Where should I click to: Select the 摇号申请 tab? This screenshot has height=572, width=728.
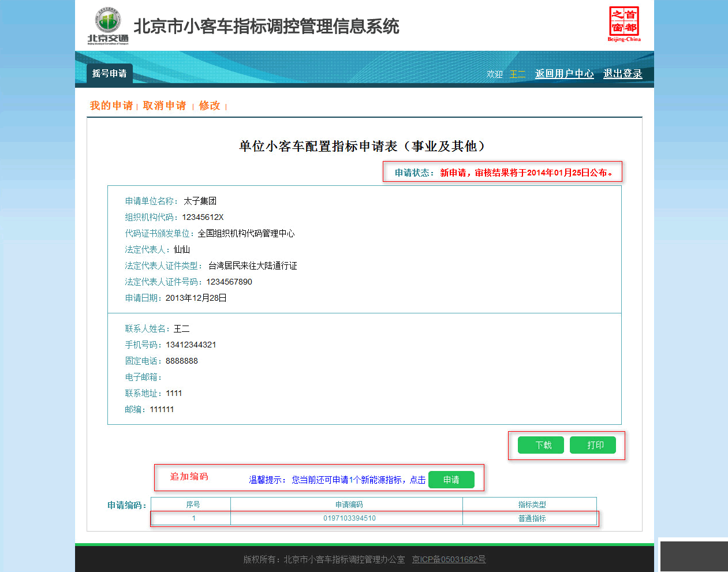point(109,73)
